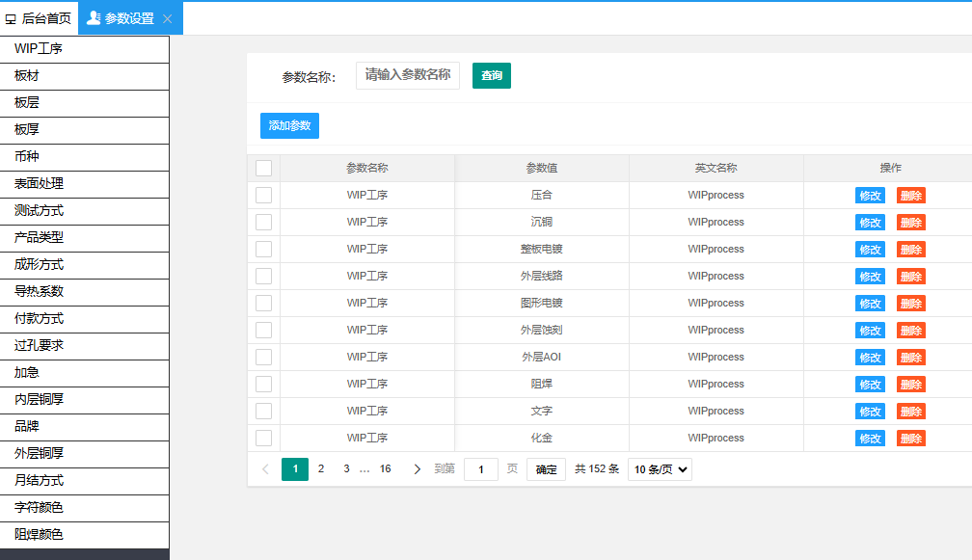This screenshot has width=972, height=560.
Task: Click 修改 on the 压合 row
Action: pos(870,195)
